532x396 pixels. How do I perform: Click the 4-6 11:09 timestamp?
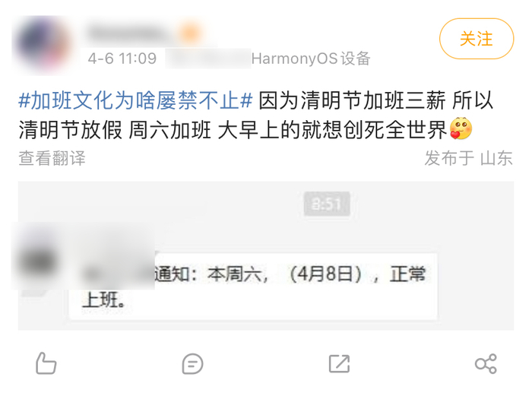coord(122,59)
